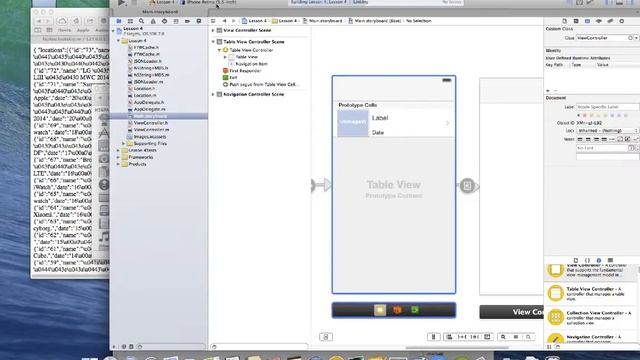Select FTWCache.h in project navigator
The image size is (640, 360).
[146, 47]
